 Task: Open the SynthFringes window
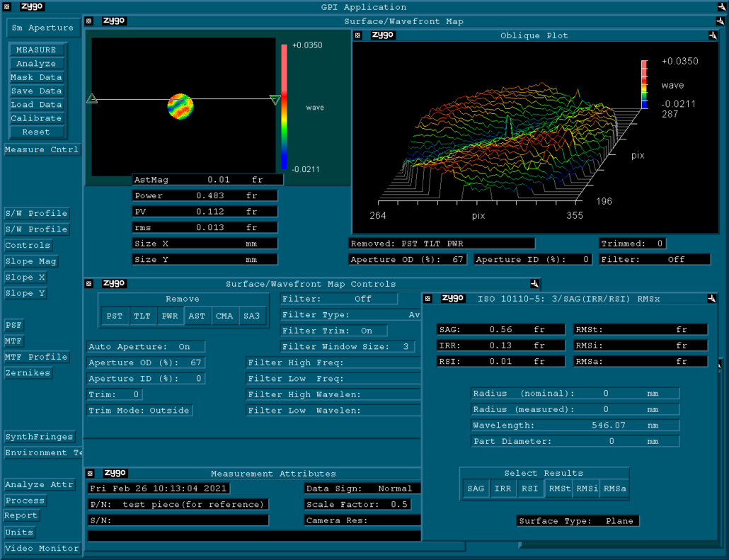39,437
